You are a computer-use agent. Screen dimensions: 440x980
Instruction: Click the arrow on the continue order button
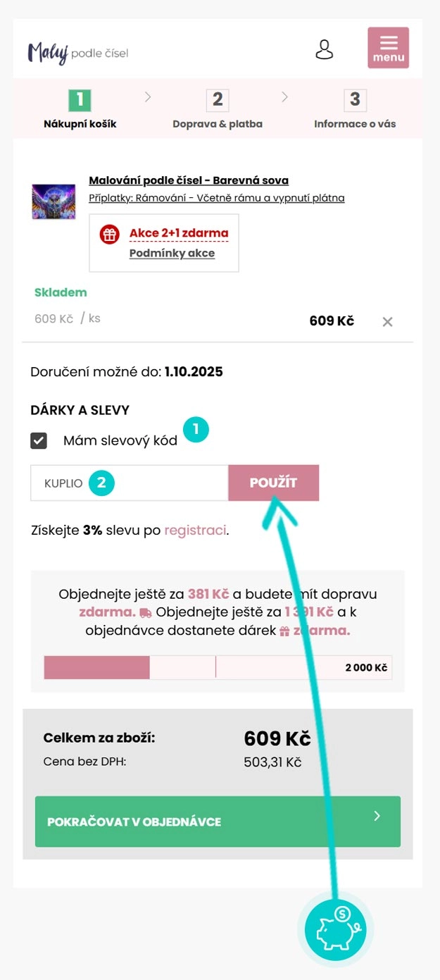(x=377, y=816)
